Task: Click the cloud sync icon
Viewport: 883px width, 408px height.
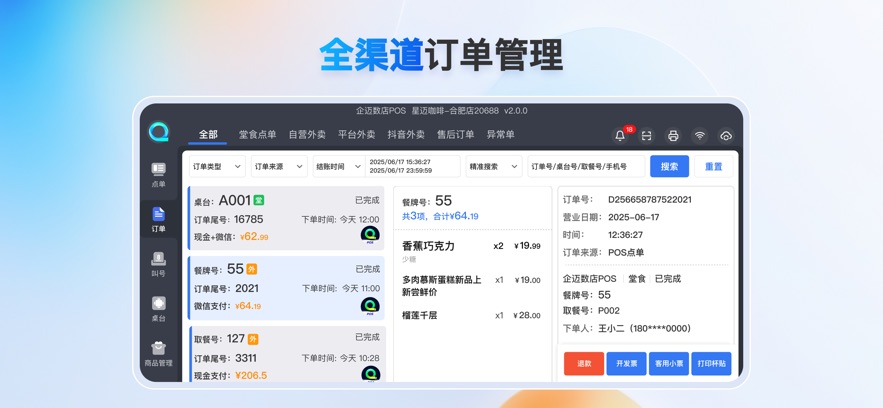Action: click(x=726, y=136)
